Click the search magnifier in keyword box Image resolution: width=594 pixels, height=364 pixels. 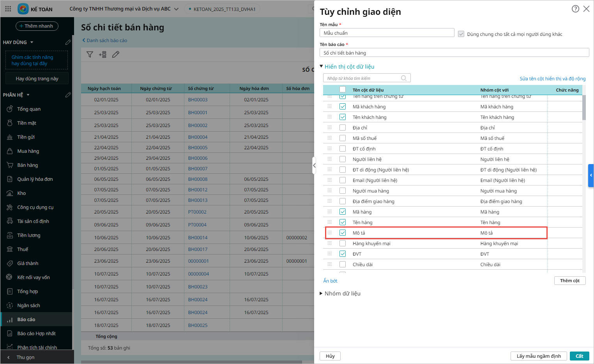pos(404,78)
